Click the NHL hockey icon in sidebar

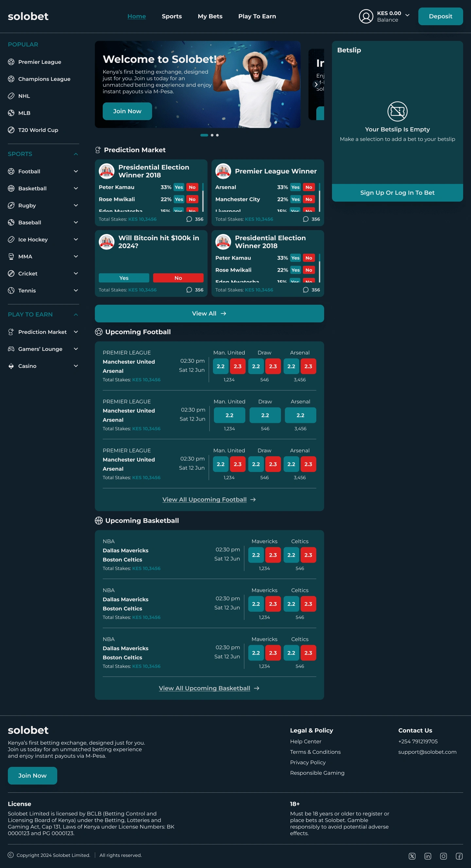click(11, 96)
